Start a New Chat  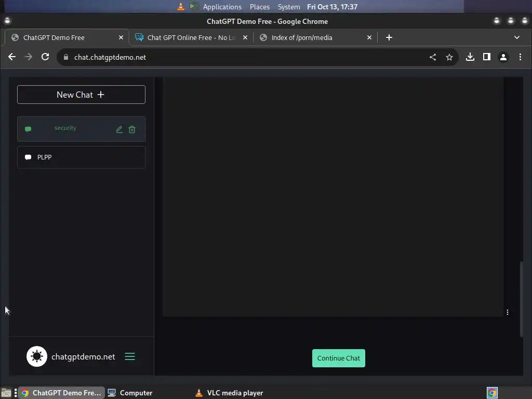[x=81, y=95]
